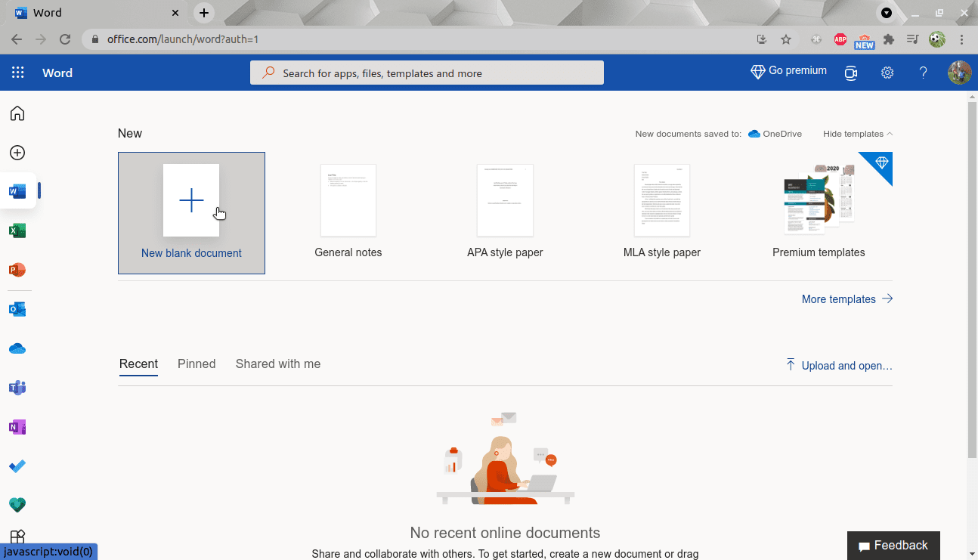Click the OneDrive save location link
Viewport: 978px width, 560px height.
775,134
